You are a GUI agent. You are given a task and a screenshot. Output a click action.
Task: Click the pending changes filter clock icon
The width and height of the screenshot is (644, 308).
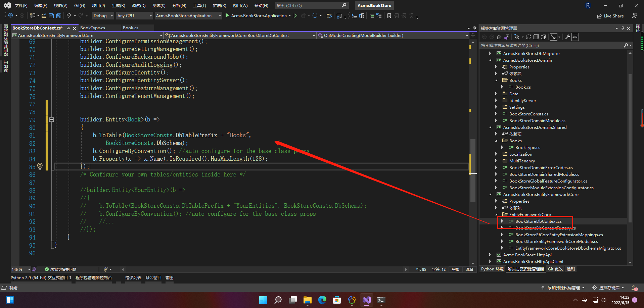point(517,37)
